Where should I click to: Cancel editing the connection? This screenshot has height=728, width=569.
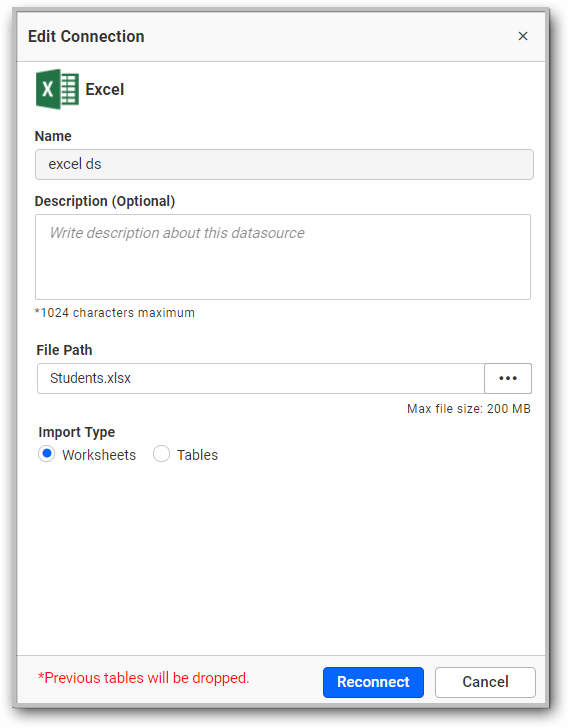[x=485, y=682]
